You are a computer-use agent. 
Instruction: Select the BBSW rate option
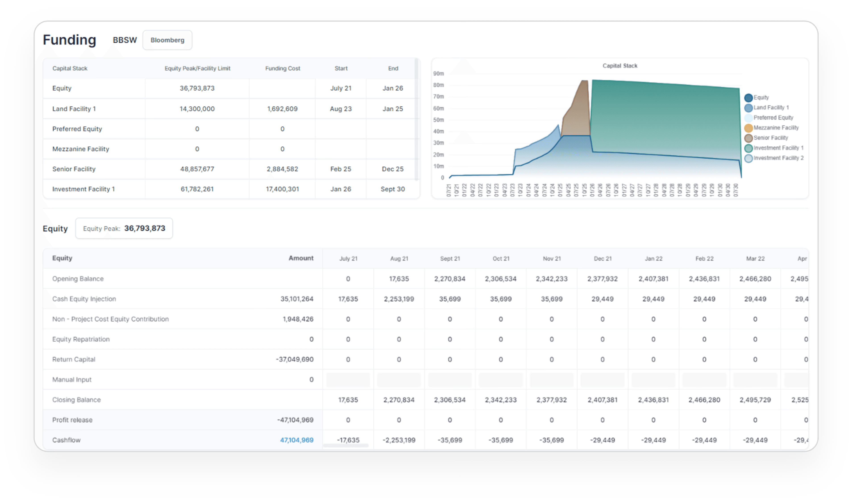coord(125,40)
